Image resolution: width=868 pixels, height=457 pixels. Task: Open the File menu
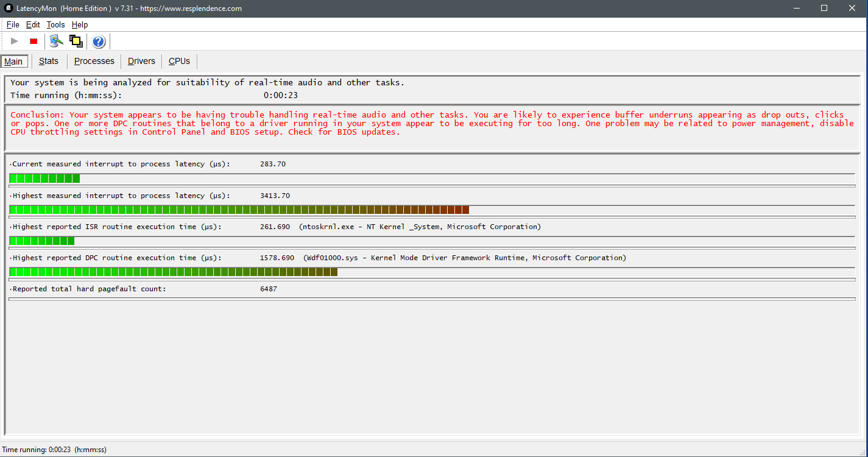[12, 24]
